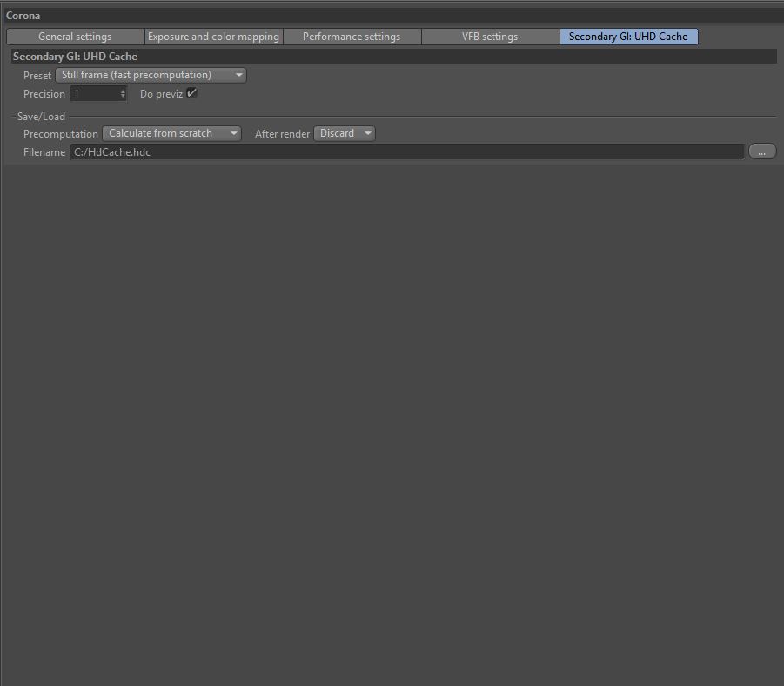
Task: Increase Precision with the up spinner arrow
Action: (x=123, y=91)
